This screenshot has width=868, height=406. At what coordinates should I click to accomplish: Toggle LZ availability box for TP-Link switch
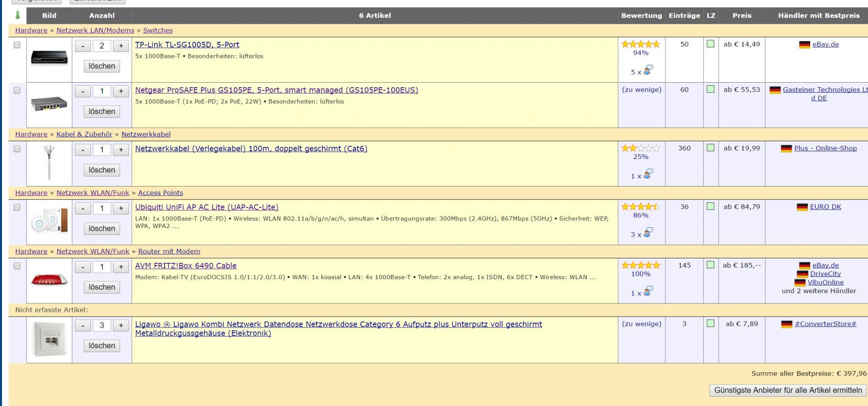click(x=710, y=44)
